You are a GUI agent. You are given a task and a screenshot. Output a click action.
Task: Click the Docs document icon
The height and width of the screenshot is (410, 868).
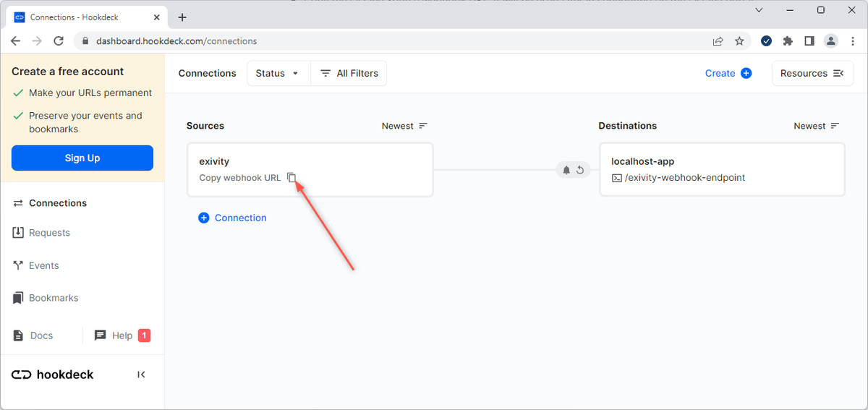coord(18,336)
